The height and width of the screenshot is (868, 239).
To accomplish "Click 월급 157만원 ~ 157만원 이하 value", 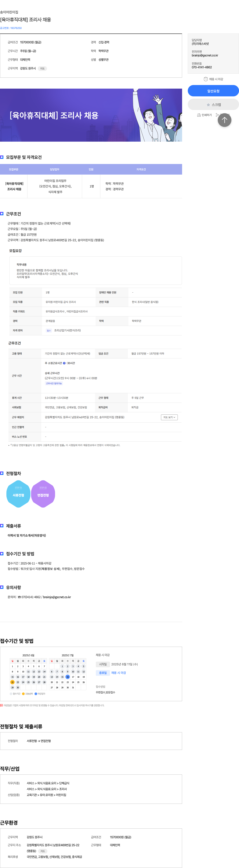I will pyautogui.click(x=148, y=354).
